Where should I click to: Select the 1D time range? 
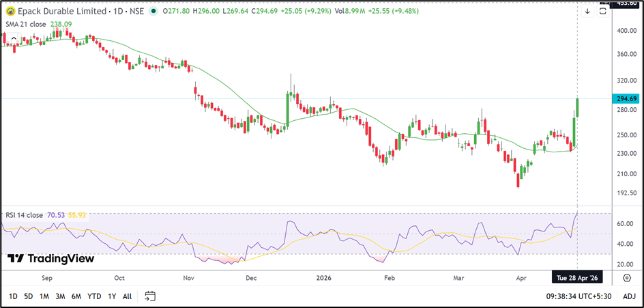pos(13,296)
